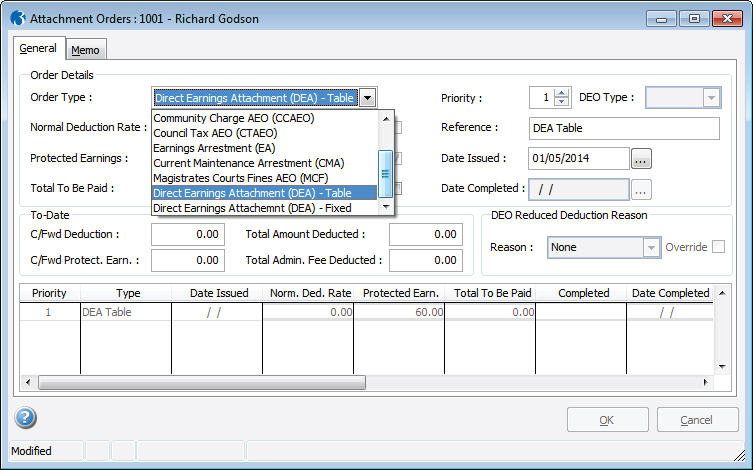Click the Date Issued field 01/05/2014
The image size is (753, 470).
tap(579, 158)
